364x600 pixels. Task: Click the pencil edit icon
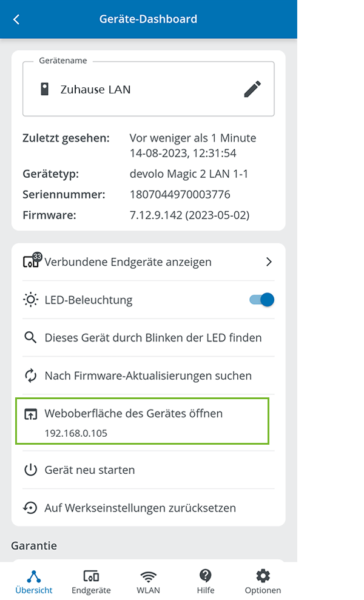point(252,89)
